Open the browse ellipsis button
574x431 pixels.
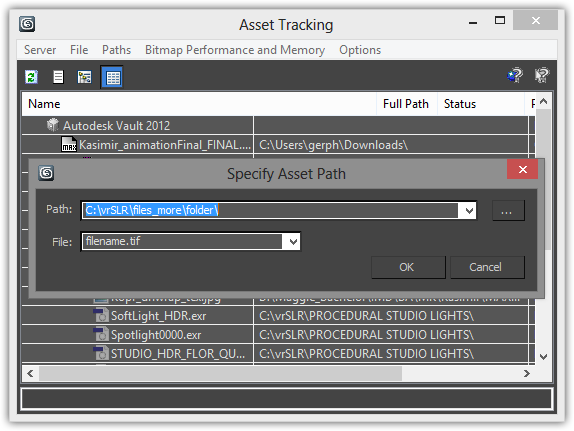pos(508,211)
